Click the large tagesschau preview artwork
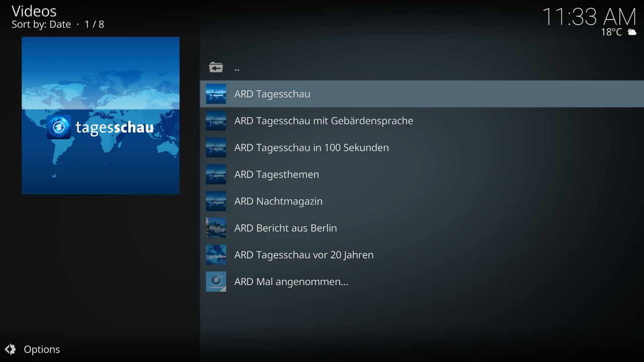This screenshot has width=644, height=362. pyautogui.click(x=101, y=116)
